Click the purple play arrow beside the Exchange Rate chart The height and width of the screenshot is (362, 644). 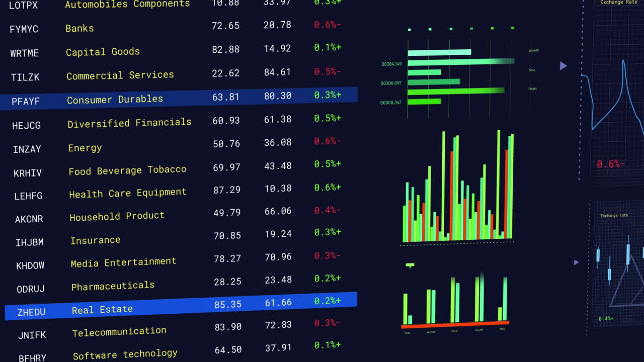(563, 65)
